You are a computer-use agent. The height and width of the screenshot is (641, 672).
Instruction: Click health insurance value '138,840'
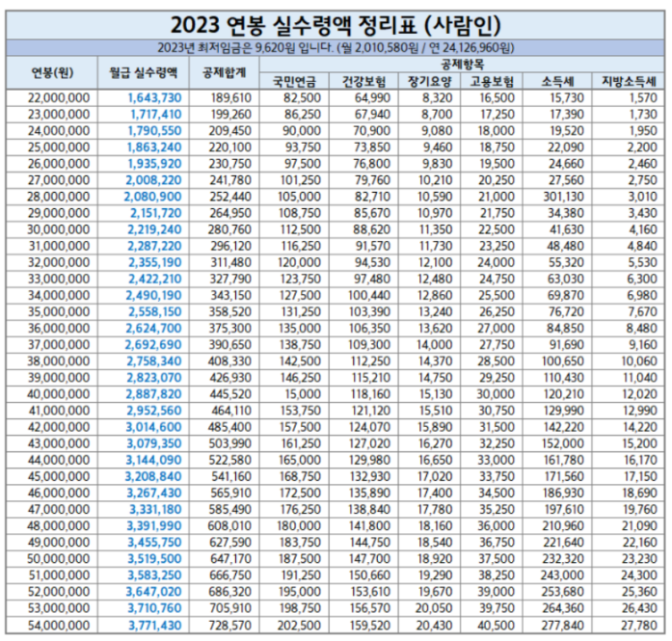coord(369,510)
